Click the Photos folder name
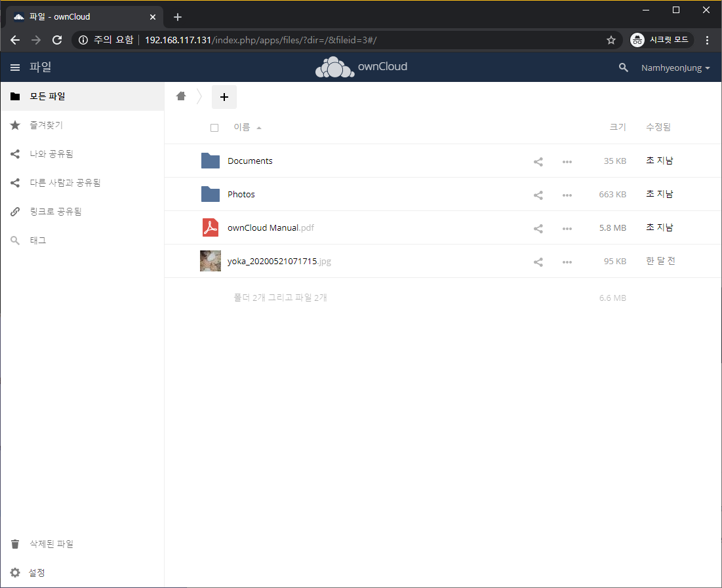Image resolution: width=722 pixels, height=588 pixels. (241, 194)
